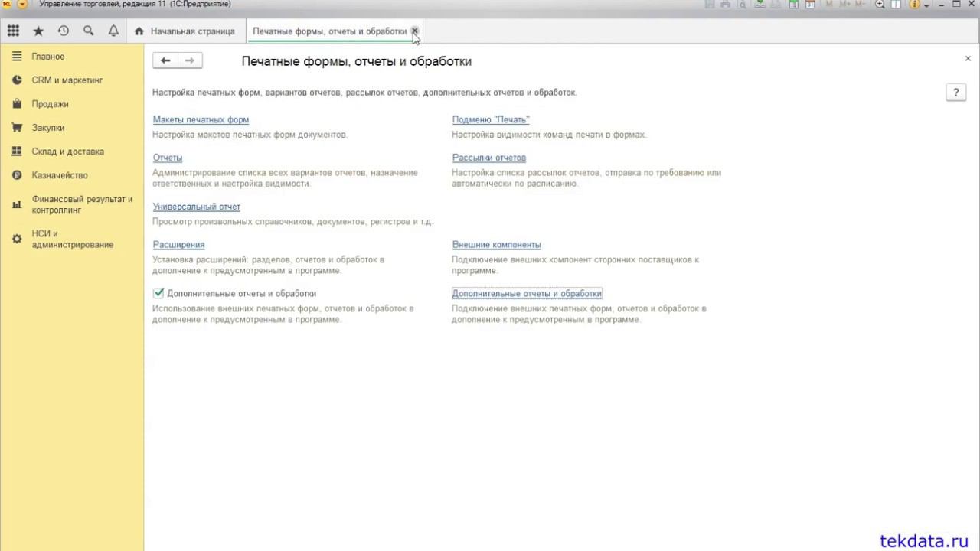Click the save diskette icon in title bar
Image resolution: width=980 pixels, height=551 pixels.
[709, 5]
